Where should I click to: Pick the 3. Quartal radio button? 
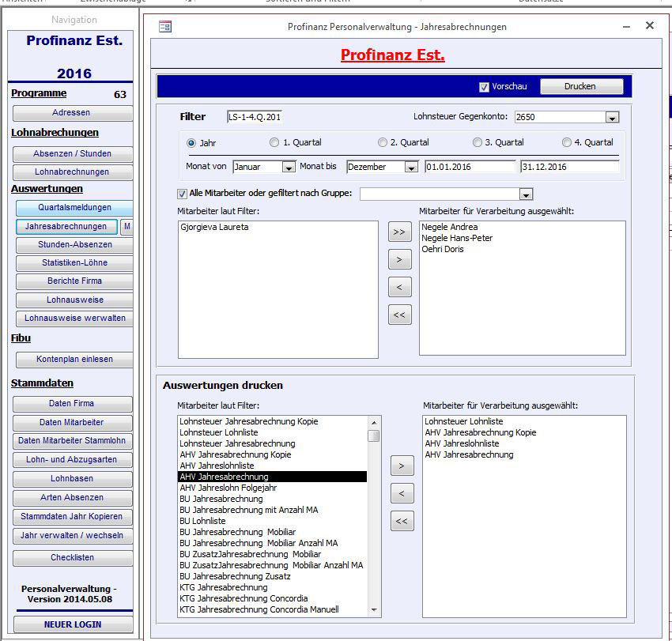477,142
